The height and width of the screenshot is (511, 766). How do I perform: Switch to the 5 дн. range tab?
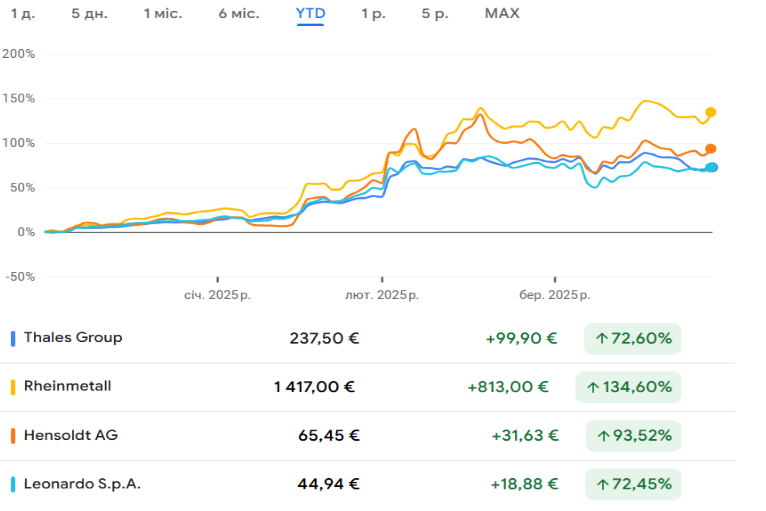90,14
